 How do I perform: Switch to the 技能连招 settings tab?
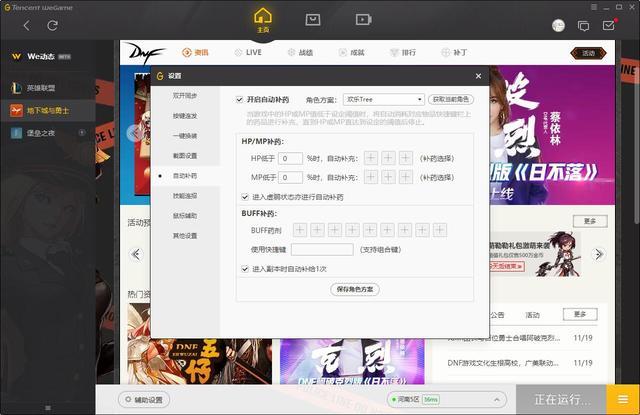tap(183, 195)
